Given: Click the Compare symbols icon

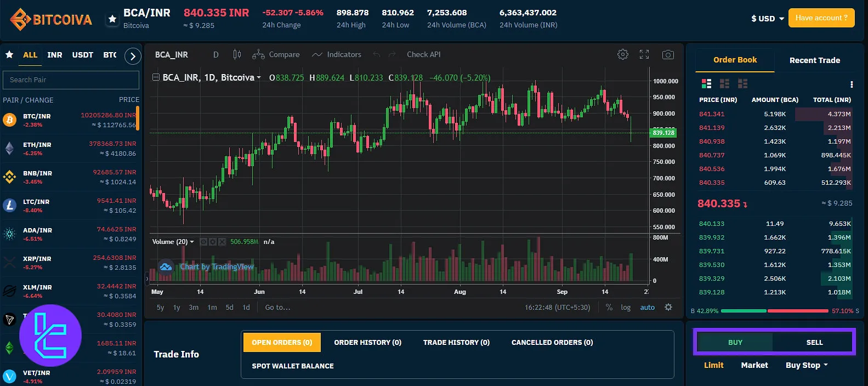Looking at the screenshot, I should 276,54.
